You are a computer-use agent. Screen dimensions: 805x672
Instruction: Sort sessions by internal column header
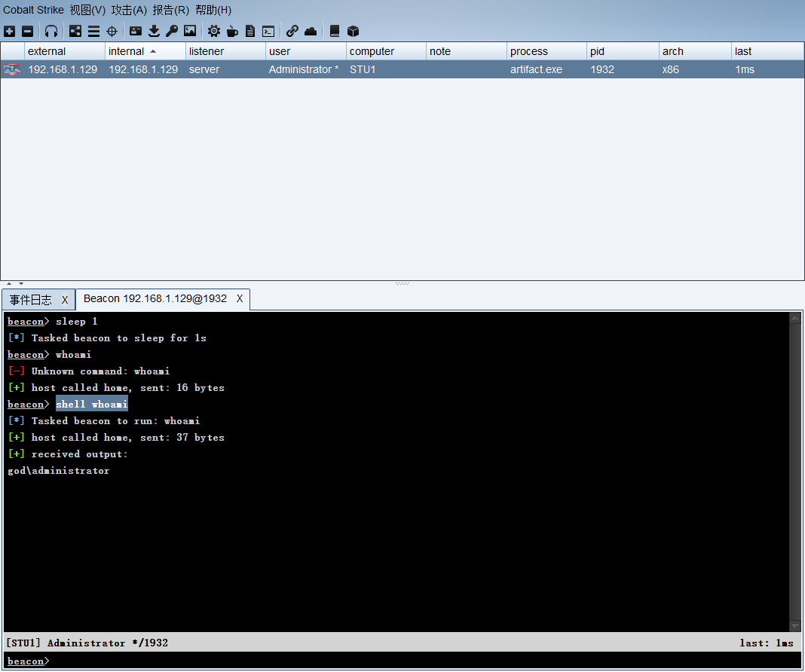click(145, 51)
